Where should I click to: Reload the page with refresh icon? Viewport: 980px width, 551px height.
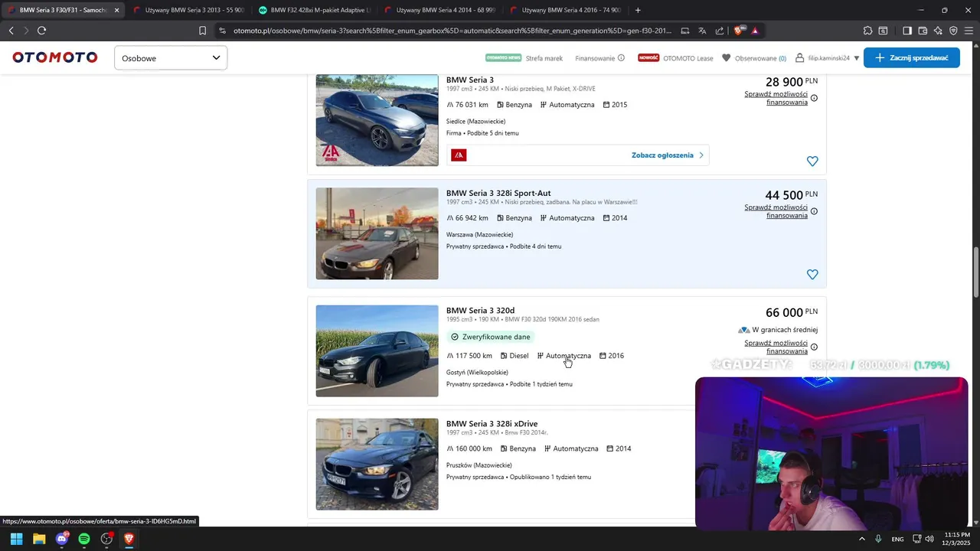coord(41,31)
